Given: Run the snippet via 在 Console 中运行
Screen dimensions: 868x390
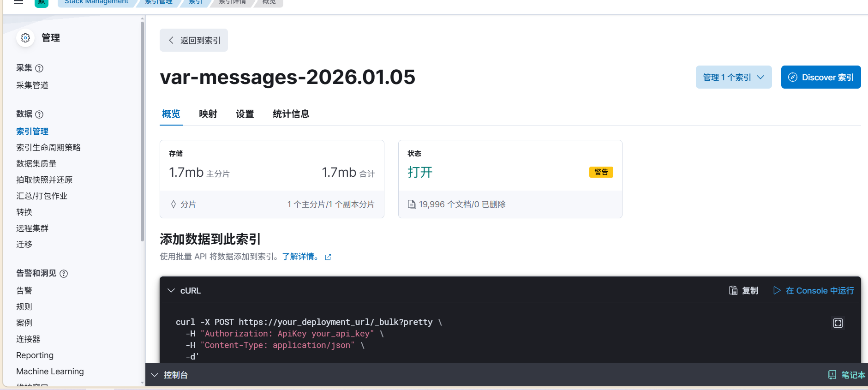Looking at the screenshot, I should click(x=814, y=290).
